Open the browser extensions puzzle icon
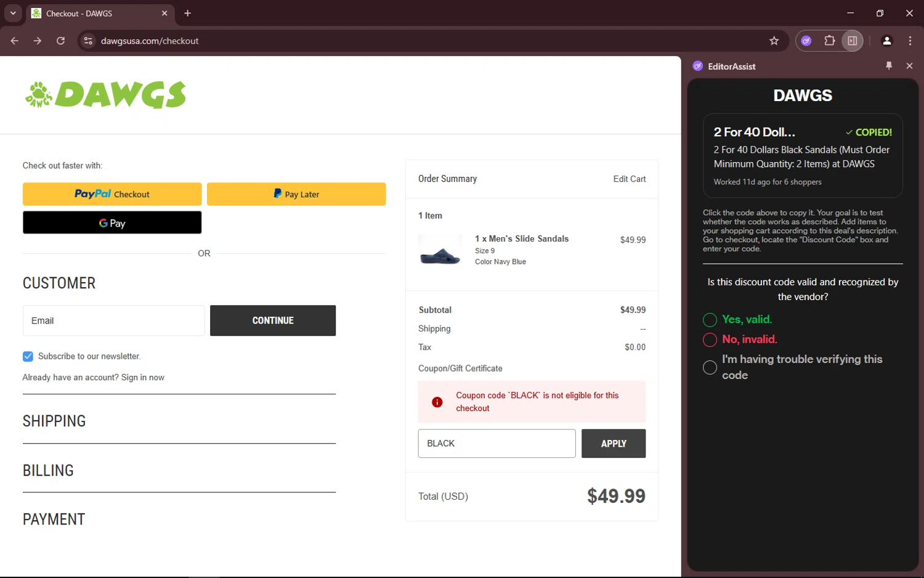This screenshot has height=578, width=924. point(830,41)
